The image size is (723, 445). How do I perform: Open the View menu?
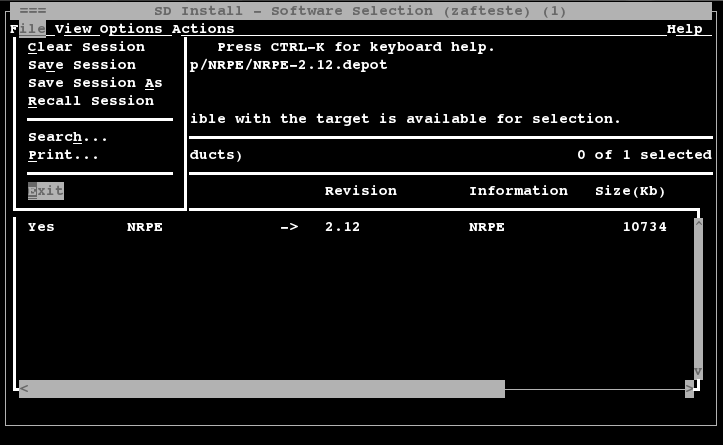(73, 29)
